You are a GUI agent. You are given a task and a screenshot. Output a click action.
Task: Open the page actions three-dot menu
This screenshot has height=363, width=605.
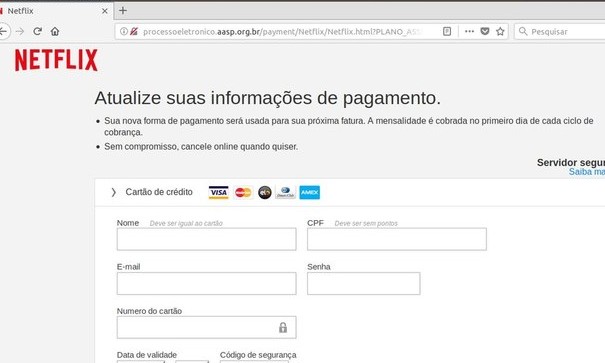(469, 31)
